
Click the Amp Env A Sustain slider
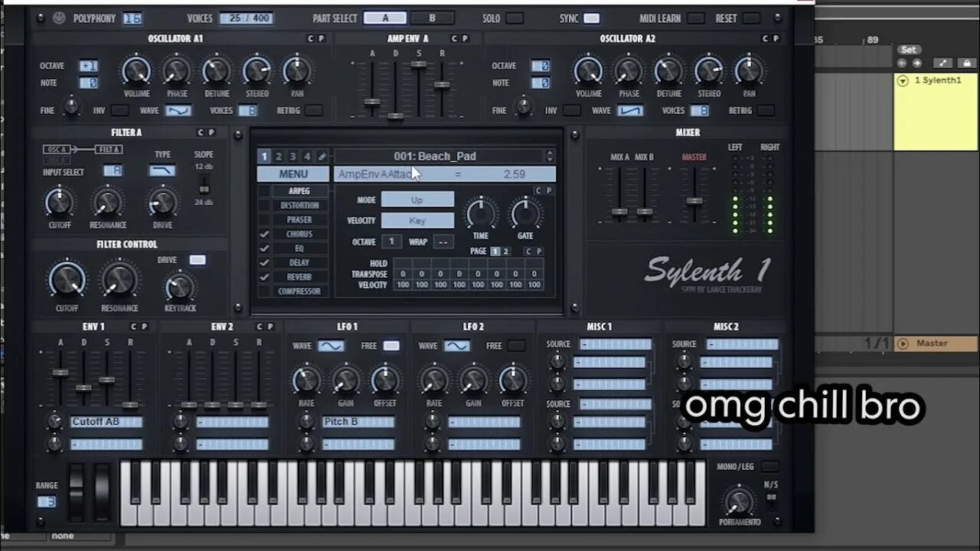click(x=418, y=64)
